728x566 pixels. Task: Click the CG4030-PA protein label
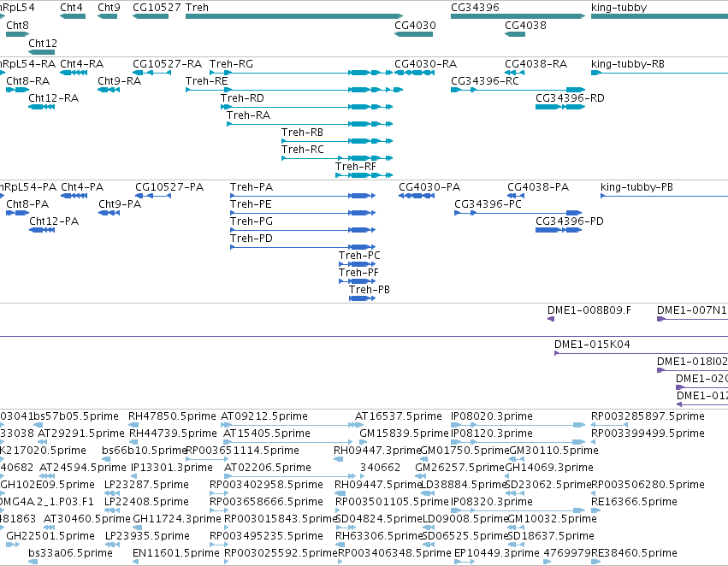[429, 187]
